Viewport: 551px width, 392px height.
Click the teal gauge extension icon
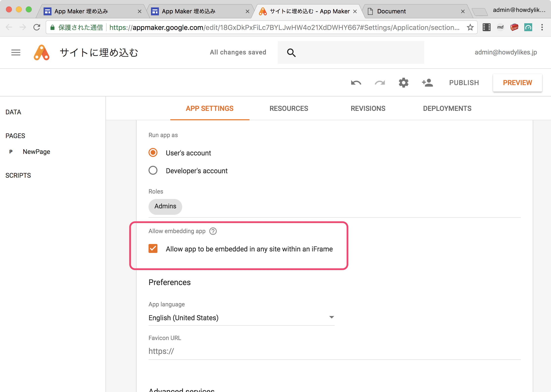[x=528, y=27]
